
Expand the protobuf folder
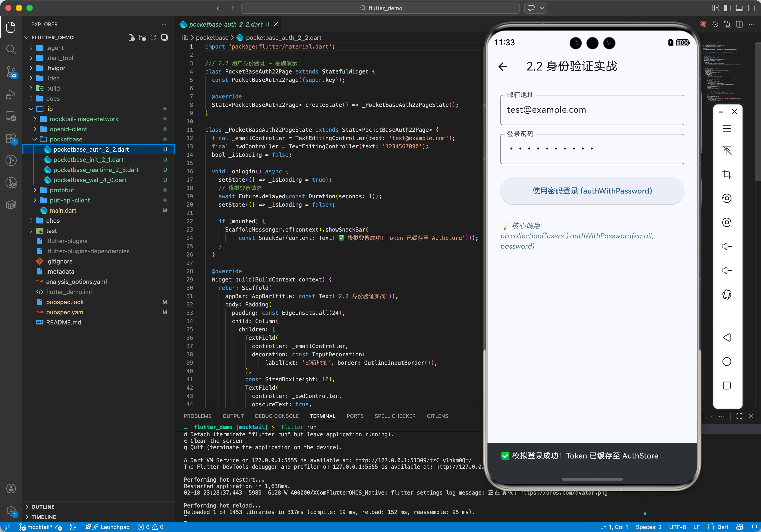[62, 190]
